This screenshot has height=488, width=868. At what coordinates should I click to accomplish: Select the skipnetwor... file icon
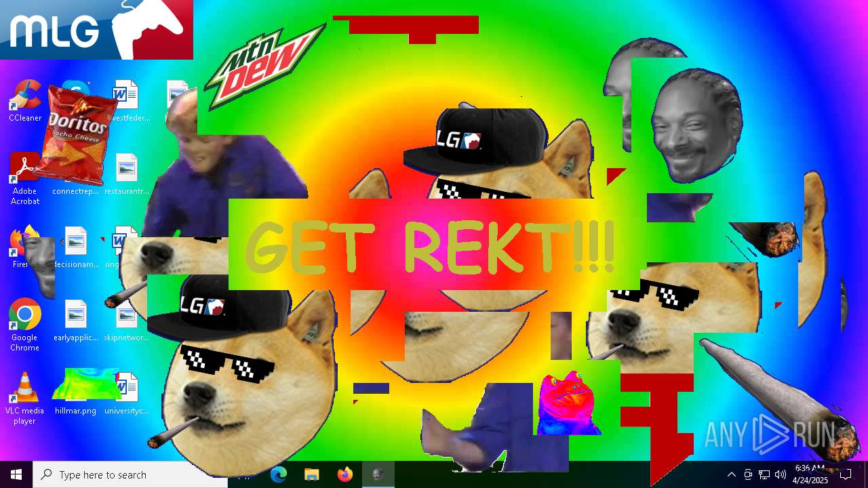127,320
